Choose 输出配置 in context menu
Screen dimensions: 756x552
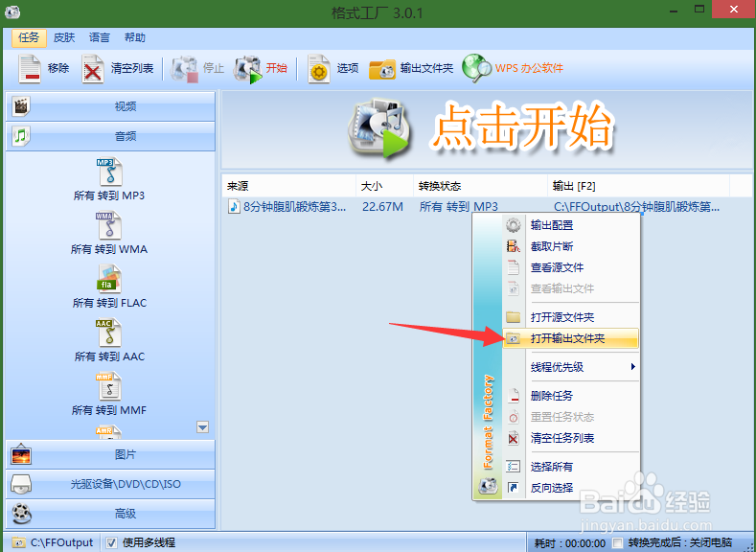coord(571,225)
